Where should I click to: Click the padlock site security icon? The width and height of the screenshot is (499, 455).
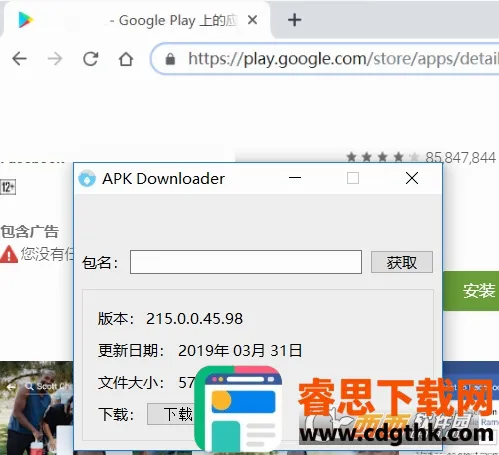click(x=170, y=59)
